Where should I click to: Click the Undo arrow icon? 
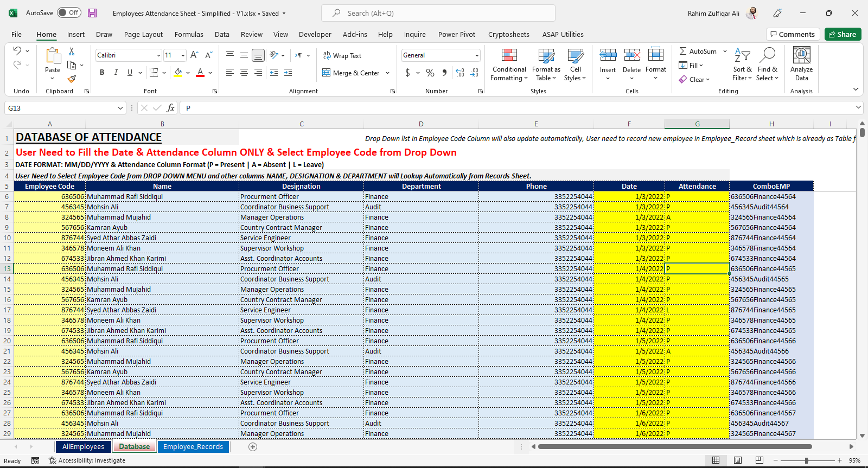pyautogui.click(x=17, y=51)
